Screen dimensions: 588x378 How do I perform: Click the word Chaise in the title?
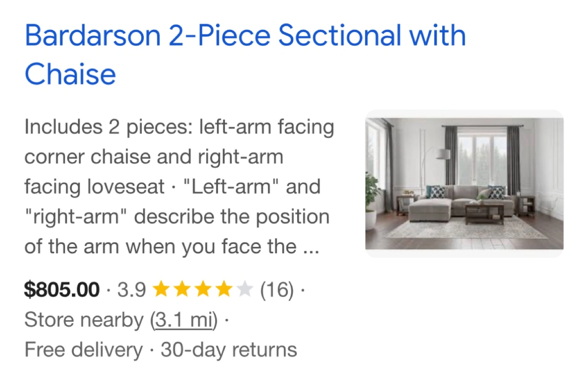pos(70,74)
